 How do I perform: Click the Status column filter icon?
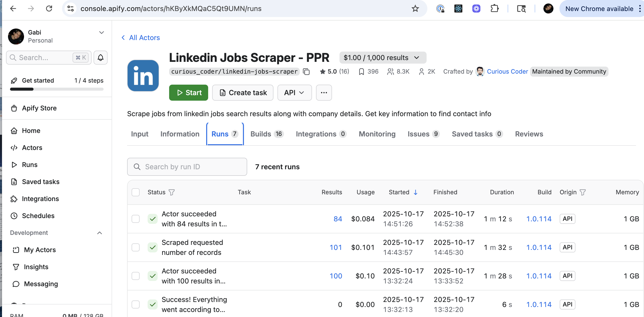172,192
